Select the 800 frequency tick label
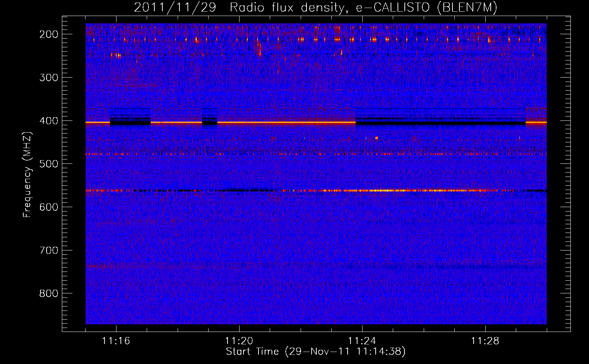The height and width of the screenshot is (364, 589). 49,293
